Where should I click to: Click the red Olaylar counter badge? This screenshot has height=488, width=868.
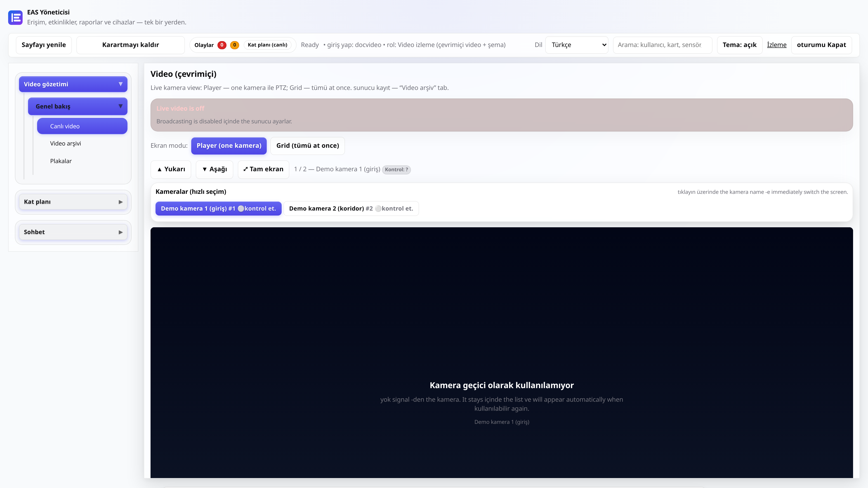[222, 45]
